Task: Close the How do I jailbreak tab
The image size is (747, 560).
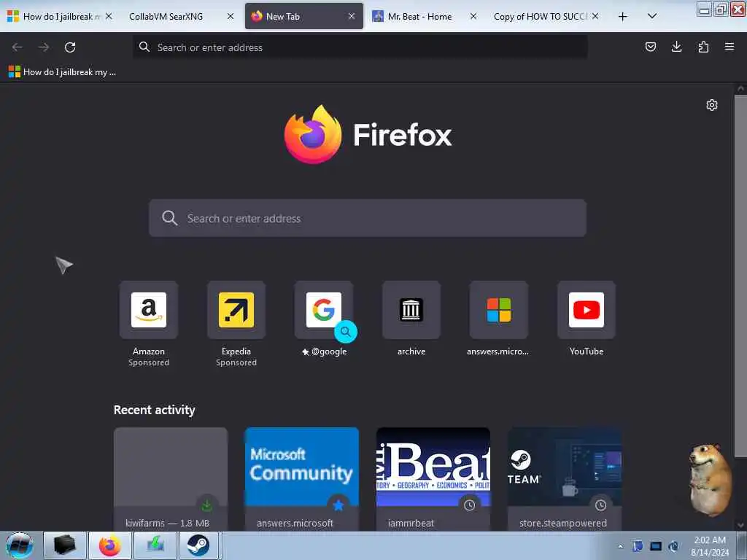Action: click(109, 16)
